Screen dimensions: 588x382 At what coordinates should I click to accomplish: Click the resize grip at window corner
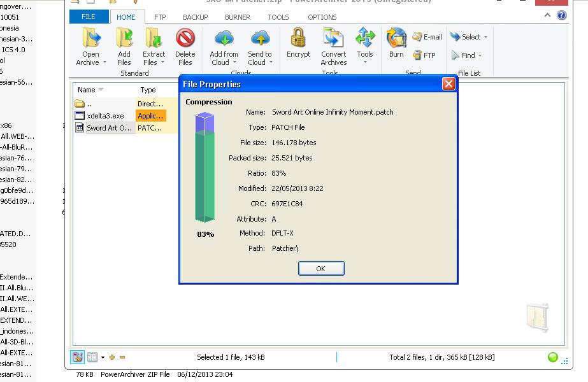[x=565, y=361]
